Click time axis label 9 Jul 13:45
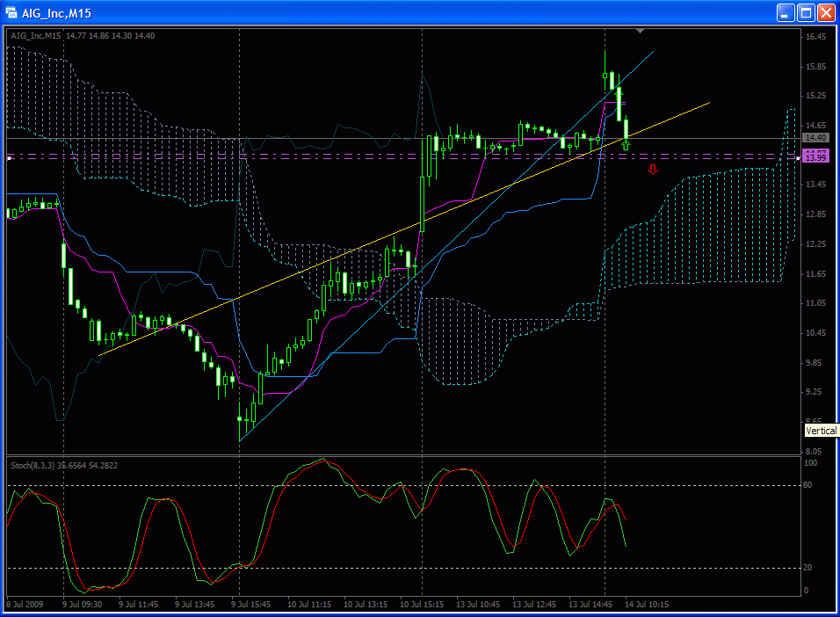The image size is (840, 617). [194, 605]
